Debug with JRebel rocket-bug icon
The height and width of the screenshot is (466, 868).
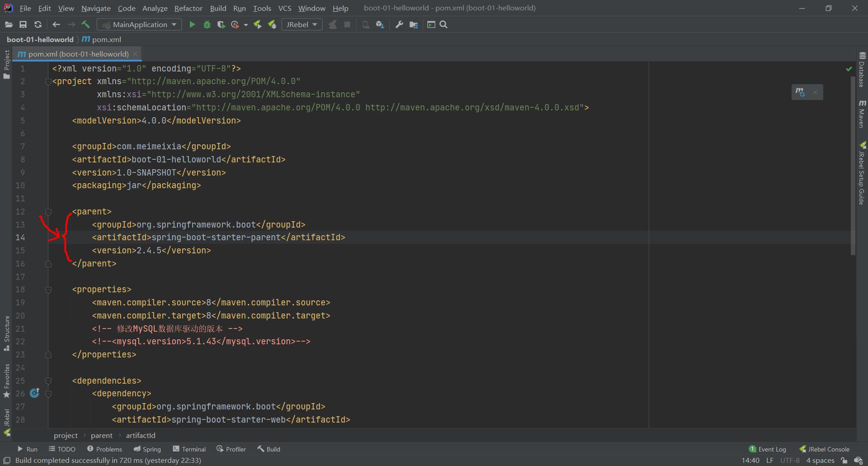(272, 24)
